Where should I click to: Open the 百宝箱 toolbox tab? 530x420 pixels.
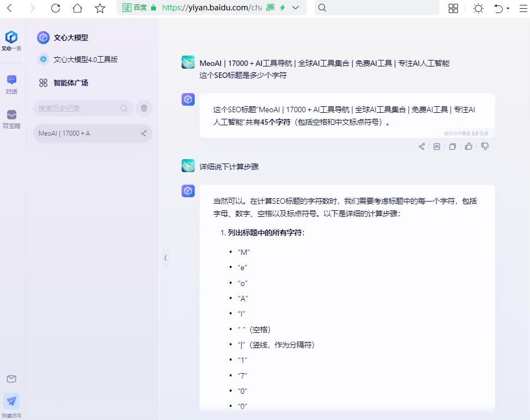click(11, 119)
